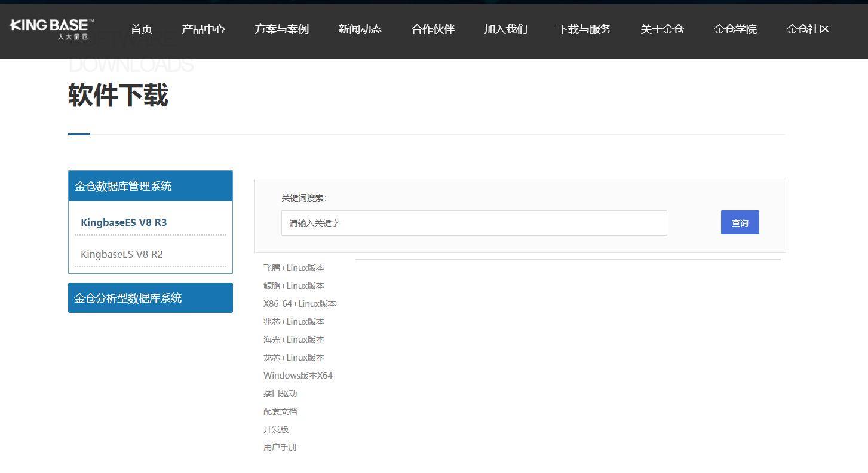Open the 龙芯+Linux版本 category

pos(294,358)
